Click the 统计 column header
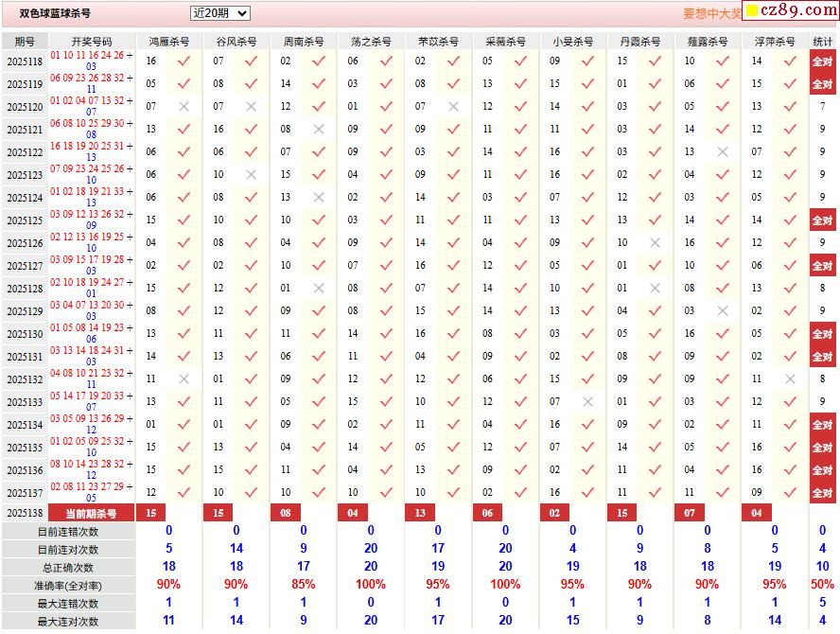840x634 pixels. [823, 42]
